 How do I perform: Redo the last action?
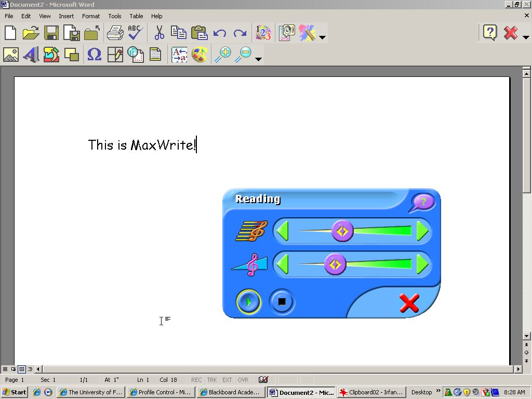[240, 33]
